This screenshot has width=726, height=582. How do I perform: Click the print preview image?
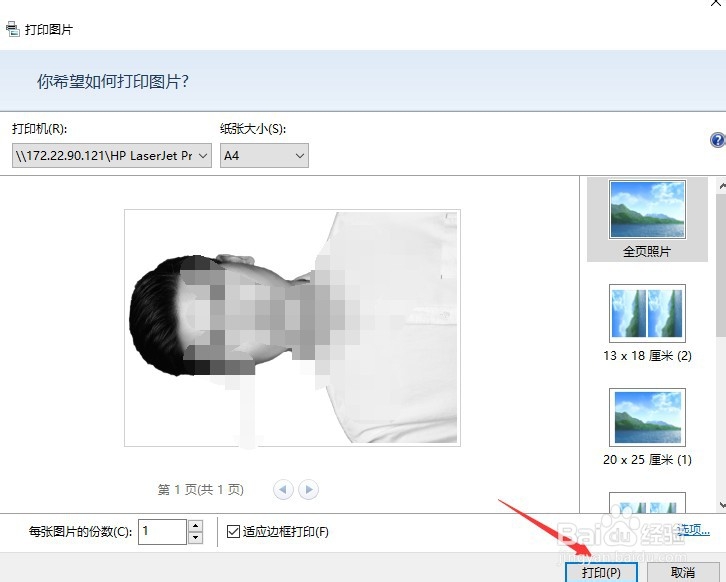point(292,328)
